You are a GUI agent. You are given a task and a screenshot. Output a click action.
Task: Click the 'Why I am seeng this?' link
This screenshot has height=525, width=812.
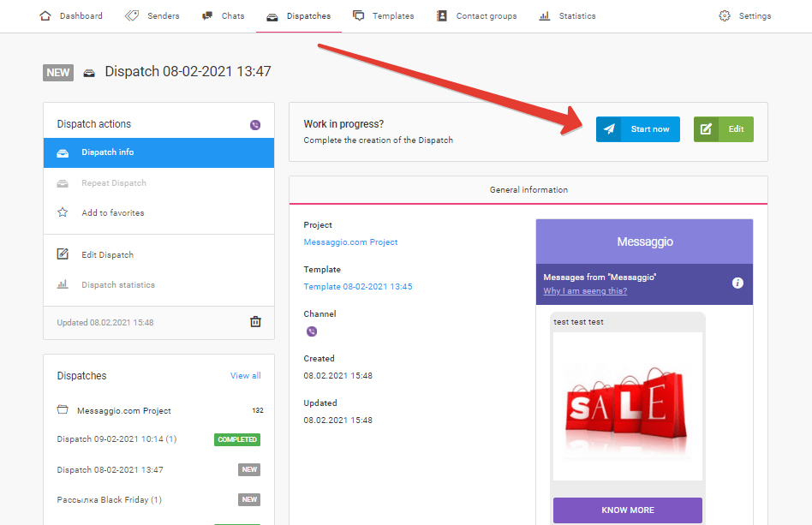pyautogui.click(x=585, y=291)
